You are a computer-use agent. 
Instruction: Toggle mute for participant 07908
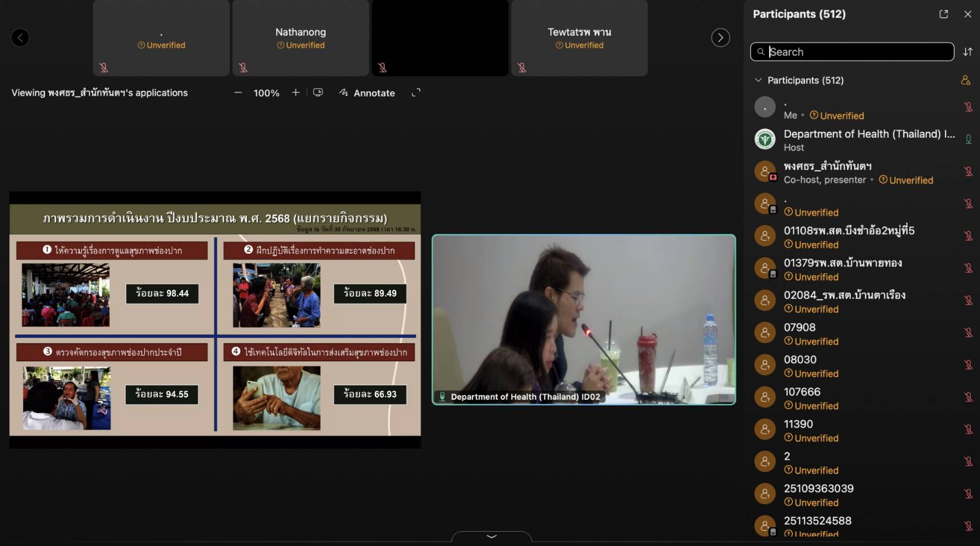tap(968, 333)
